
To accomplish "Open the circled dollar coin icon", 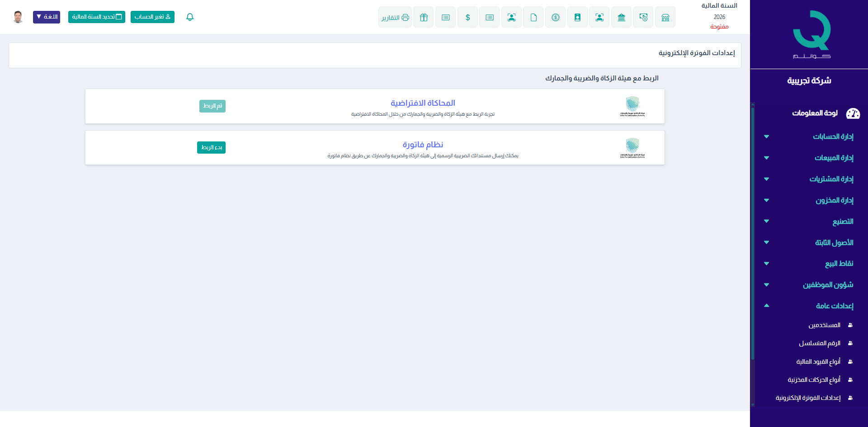I will (x=555, y=18).
